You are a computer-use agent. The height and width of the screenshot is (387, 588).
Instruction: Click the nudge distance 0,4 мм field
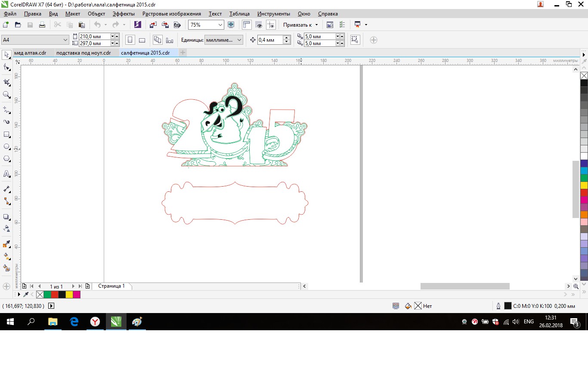click(270, 40)
